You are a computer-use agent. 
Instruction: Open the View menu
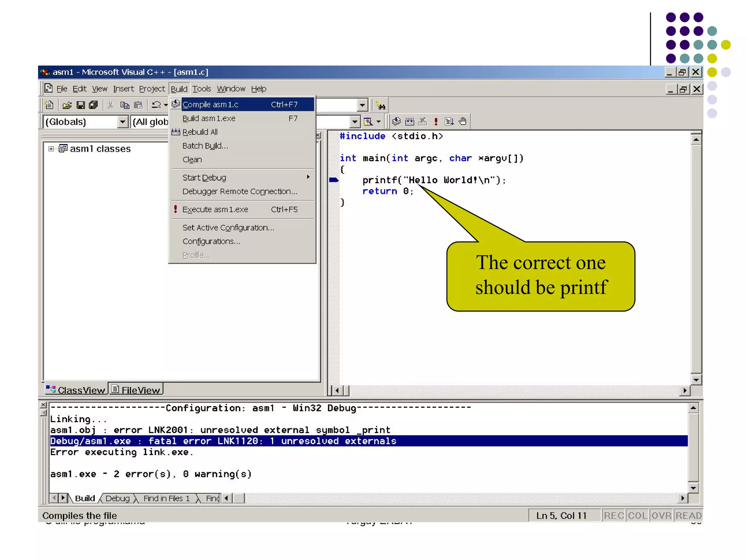point(100,89)
